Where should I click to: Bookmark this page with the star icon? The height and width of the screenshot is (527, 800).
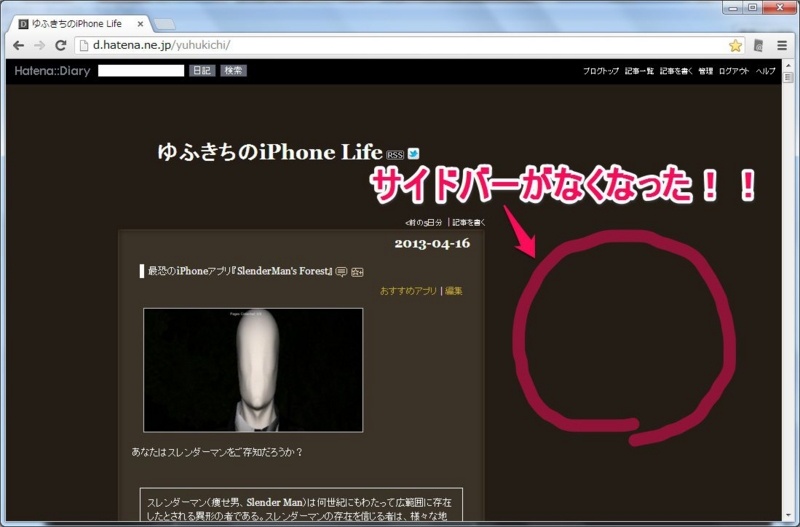click(x=735, y=45)
